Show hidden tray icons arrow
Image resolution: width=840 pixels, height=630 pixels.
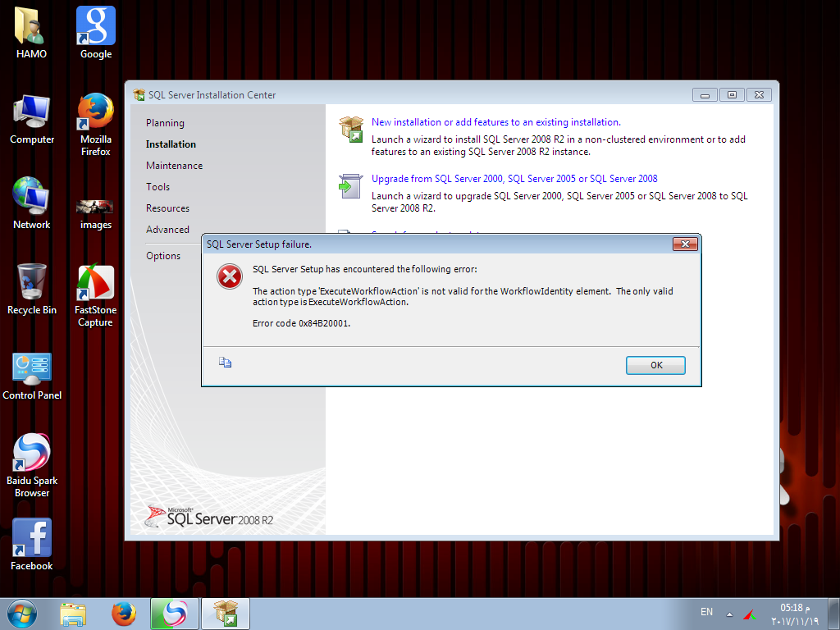tap(729, 614)
